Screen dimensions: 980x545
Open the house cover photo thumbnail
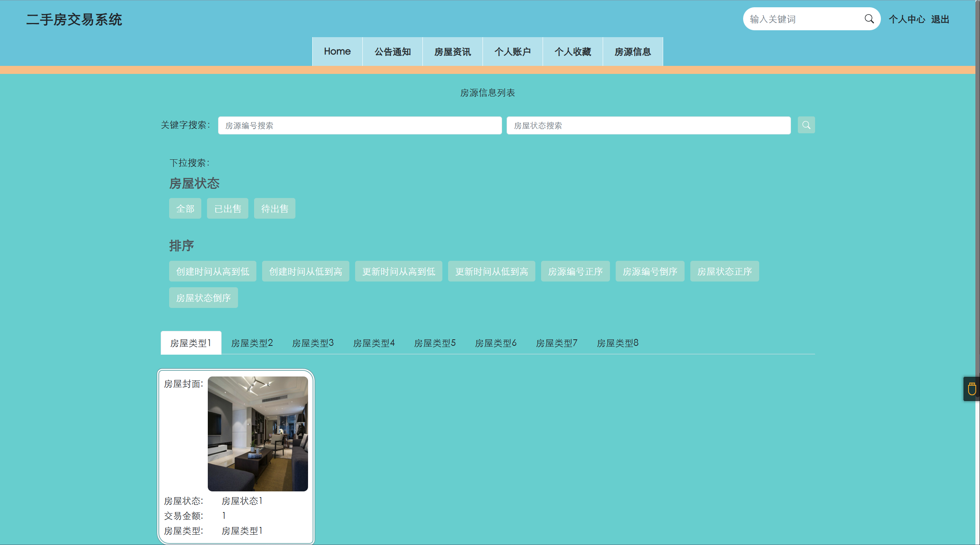258,434
